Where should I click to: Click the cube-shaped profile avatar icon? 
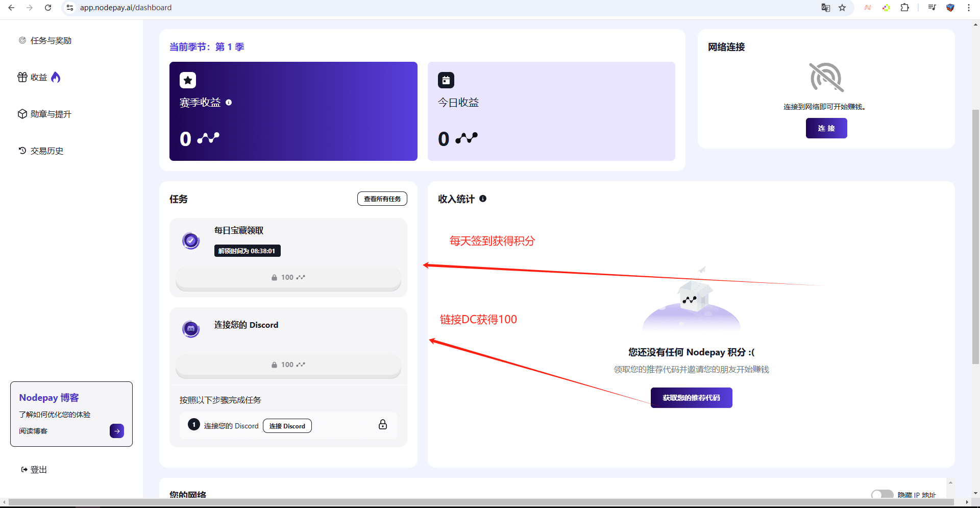click(x=950, y=8)
